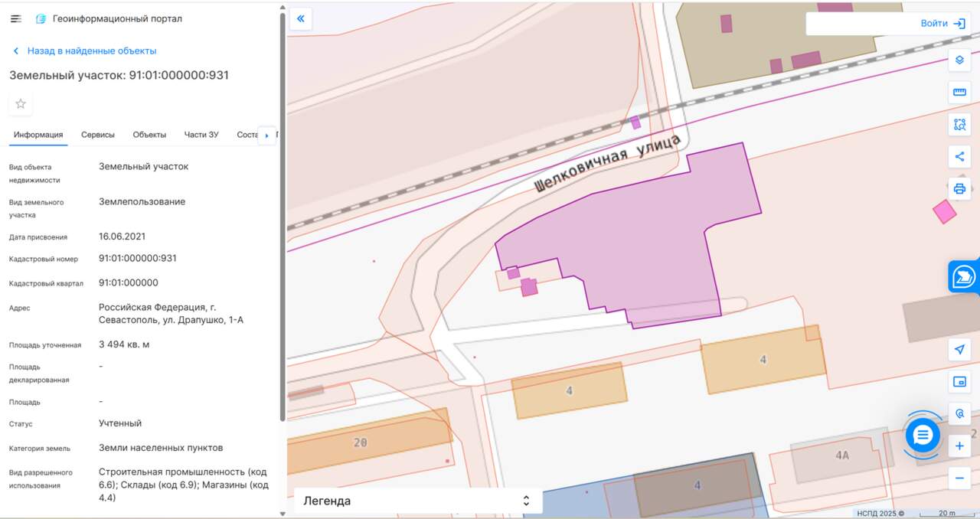Open the hamburger main menu
The height and width of the screenshot is (519, 980).
click(16, 18)
